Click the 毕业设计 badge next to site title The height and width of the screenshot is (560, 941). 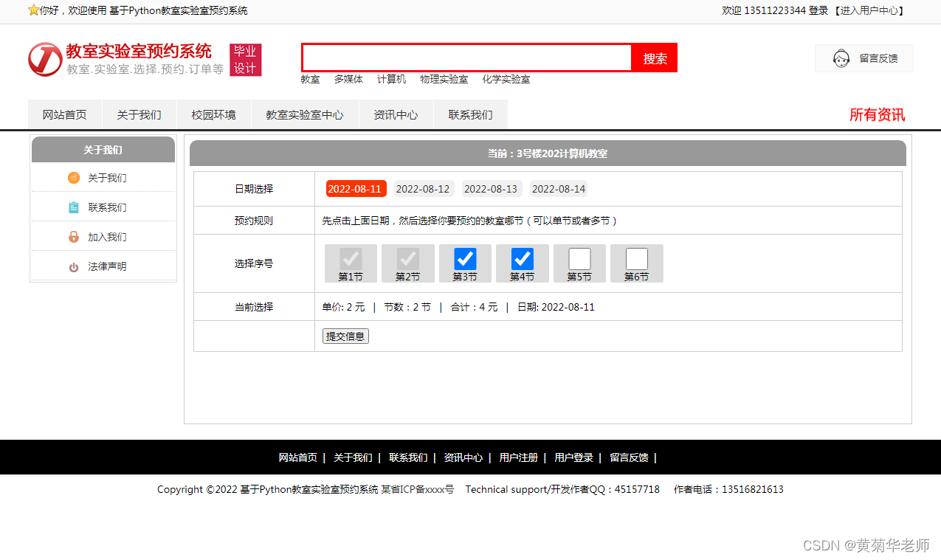[245, 59]
